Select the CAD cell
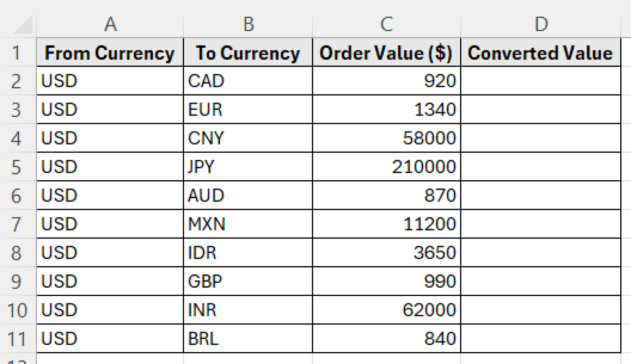This screenshot has height=364, width=631. tap(246, 81)
